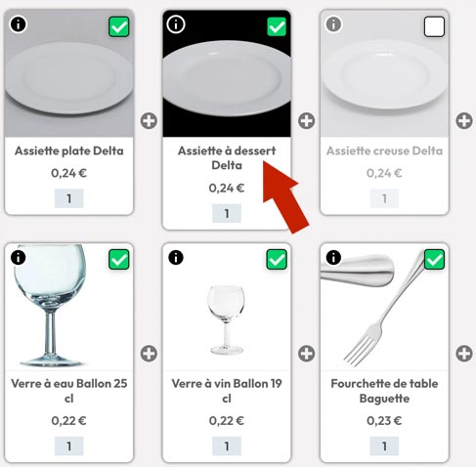Show info for Assiette à dessert Delta
Viewport: 476px width, 467px height.
pos(176,24)
